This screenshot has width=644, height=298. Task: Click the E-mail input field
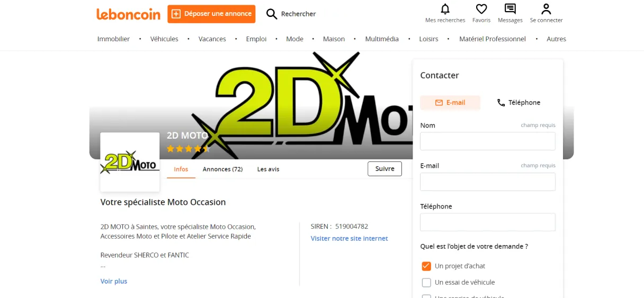[488, 182]
